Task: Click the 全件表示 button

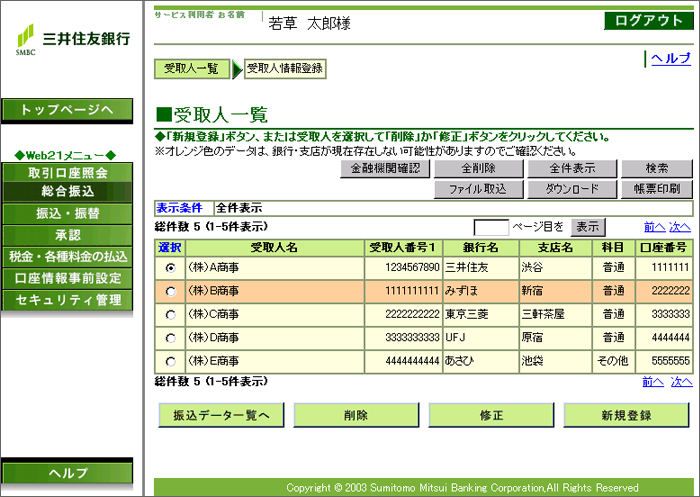Action: (x=572, y=169)
